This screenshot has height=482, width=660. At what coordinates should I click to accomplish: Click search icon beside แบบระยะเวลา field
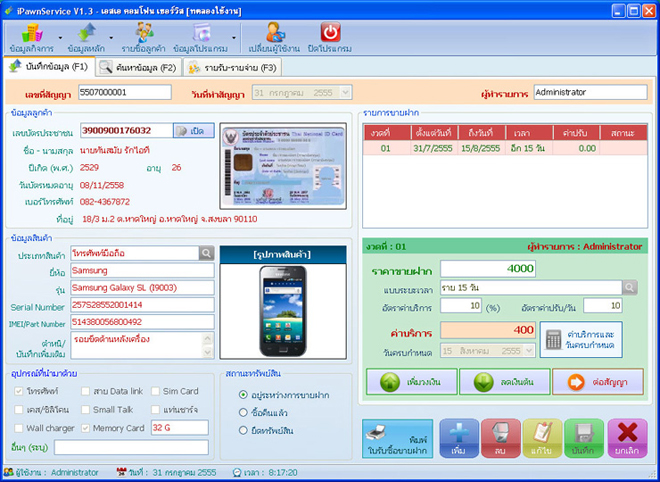click(630, 288)
